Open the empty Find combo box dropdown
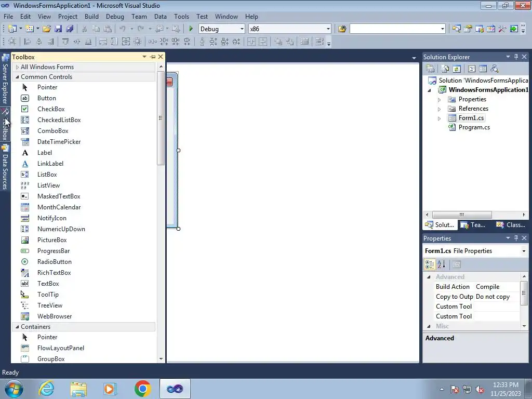532x399 pixels. pos(442,29)
